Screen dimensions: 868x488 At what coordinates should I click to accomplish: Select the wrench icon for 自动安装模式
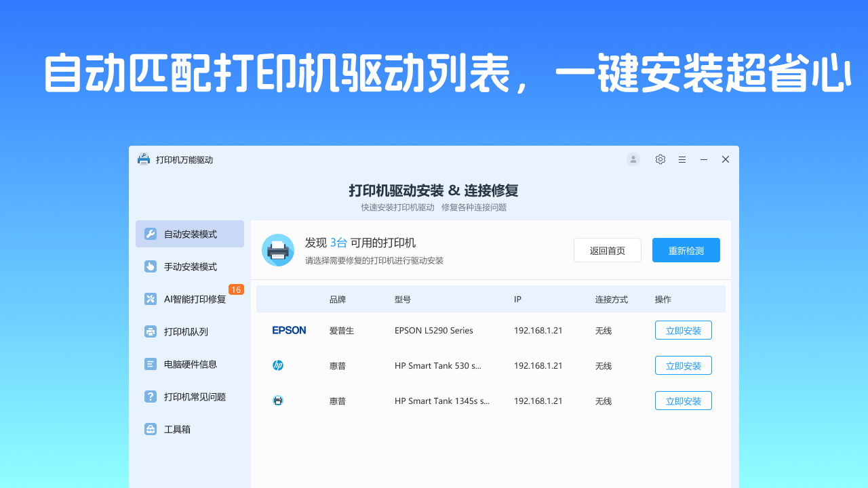point(150,234)
